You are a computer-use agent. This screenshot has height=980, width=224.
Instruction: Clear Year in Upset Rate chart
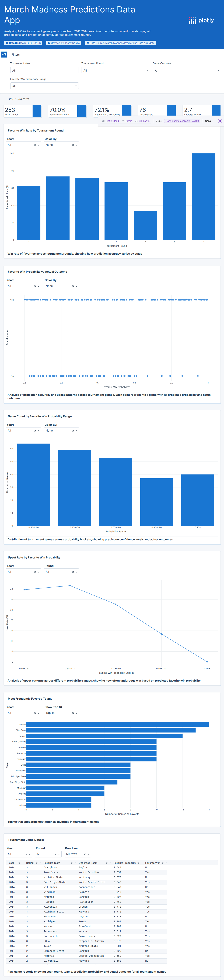(x=35, y=572)
